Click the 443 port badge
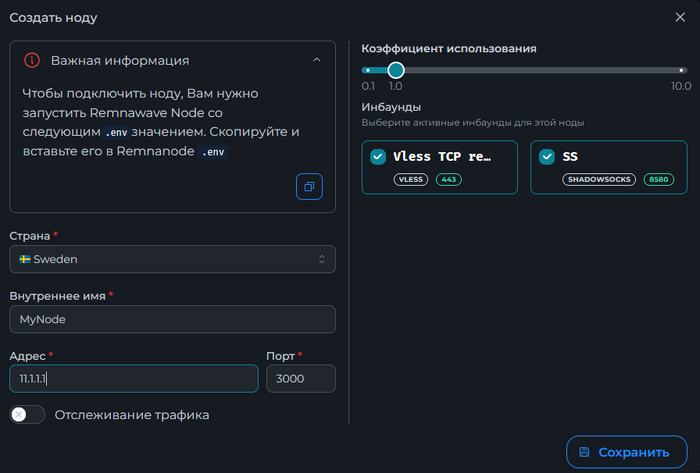Image resolution: width=700 pixels, height=473 pixels. (448, 179)
